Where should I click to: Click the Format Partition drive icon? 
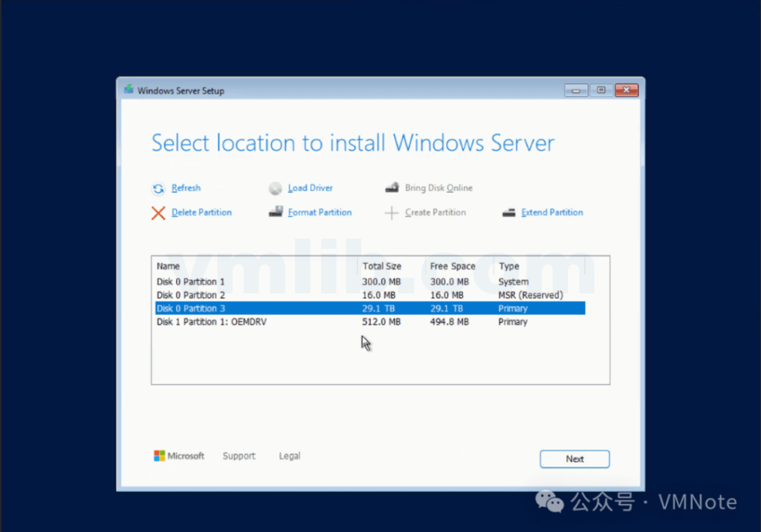pos(275,213)
